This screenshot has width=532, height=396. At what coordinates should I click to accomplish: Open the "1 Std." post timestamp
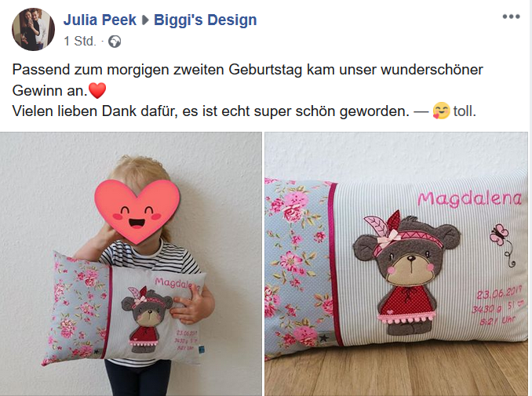point(80,42)
